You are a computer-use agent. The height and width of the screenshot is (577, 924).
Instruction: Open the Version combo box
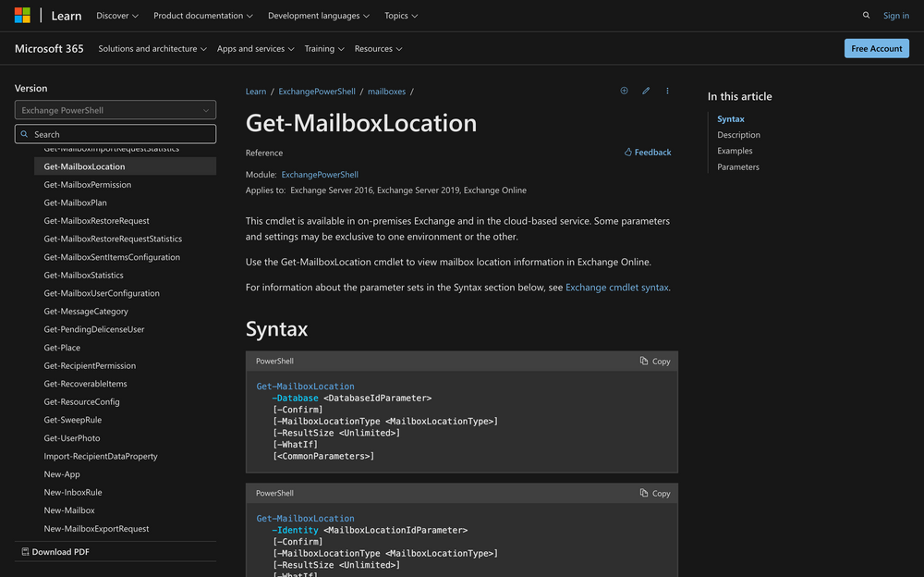(x=115, y=110)
